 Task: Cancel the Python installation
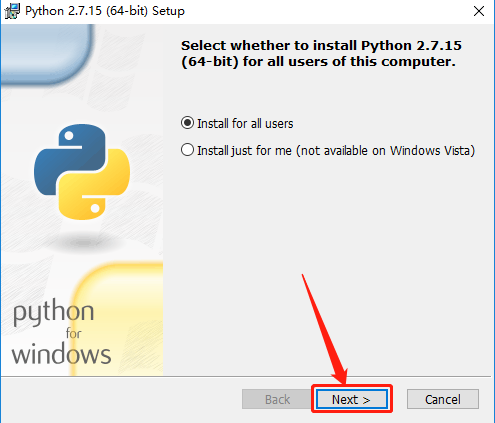pyautogui.click(x=443, y=399)
